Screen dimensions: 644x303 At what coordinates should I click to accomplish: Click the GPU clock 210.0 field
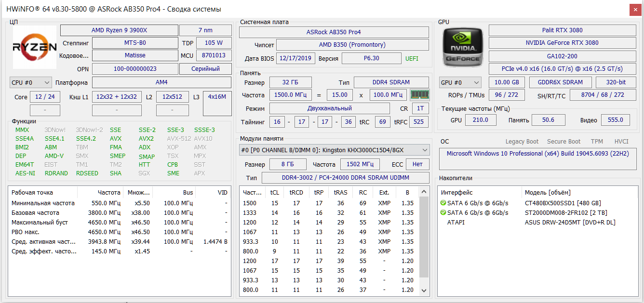pos(481,120)
